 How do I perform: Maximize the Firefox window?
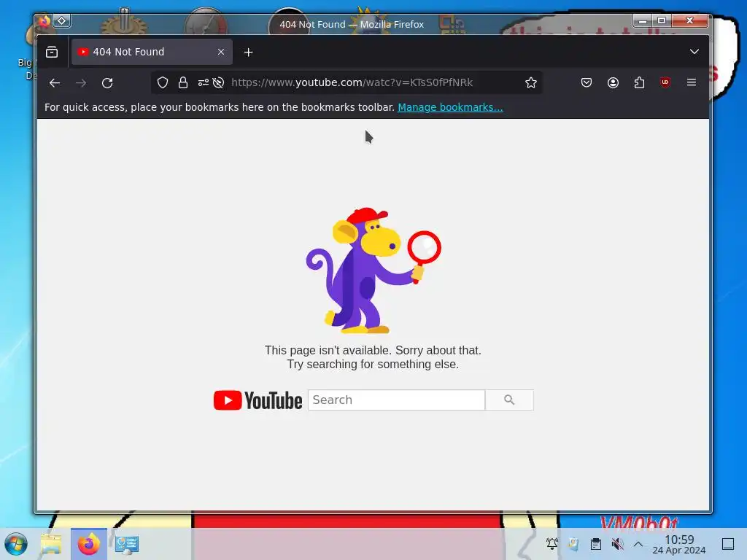point(662,20)
